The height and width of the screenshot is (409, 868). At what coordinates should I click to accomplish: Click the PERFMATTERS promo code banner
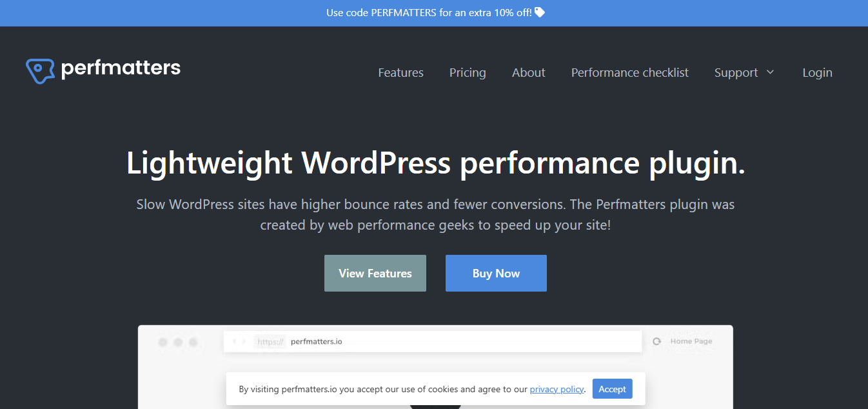click(434, 13)
